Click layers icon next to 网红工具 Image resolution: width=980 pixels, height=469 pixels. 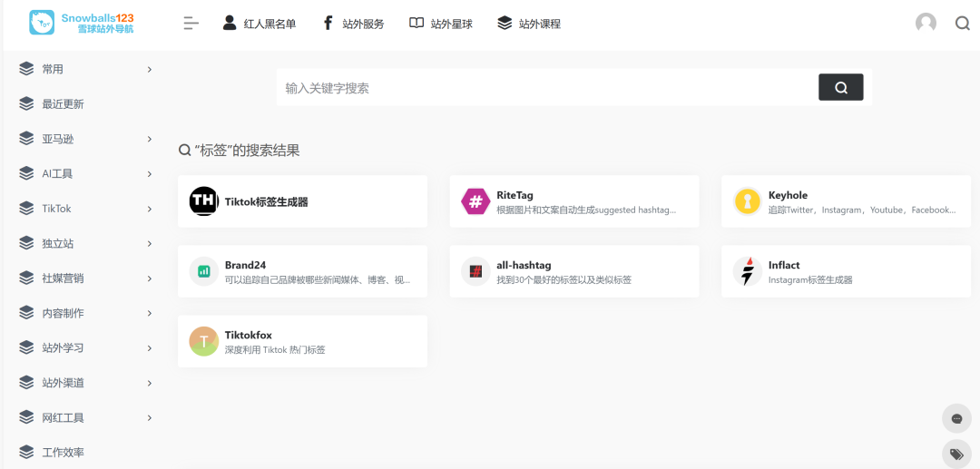click(x=26, y=417)
